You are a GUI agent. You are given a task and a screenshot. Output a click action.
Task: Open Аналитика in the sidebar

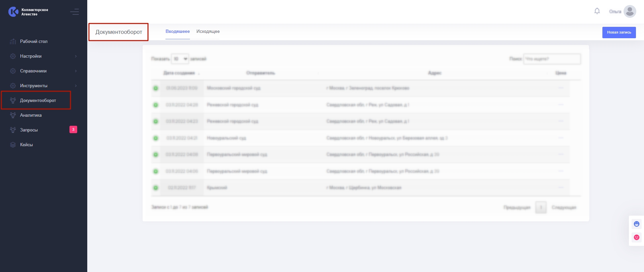(31, 115)
